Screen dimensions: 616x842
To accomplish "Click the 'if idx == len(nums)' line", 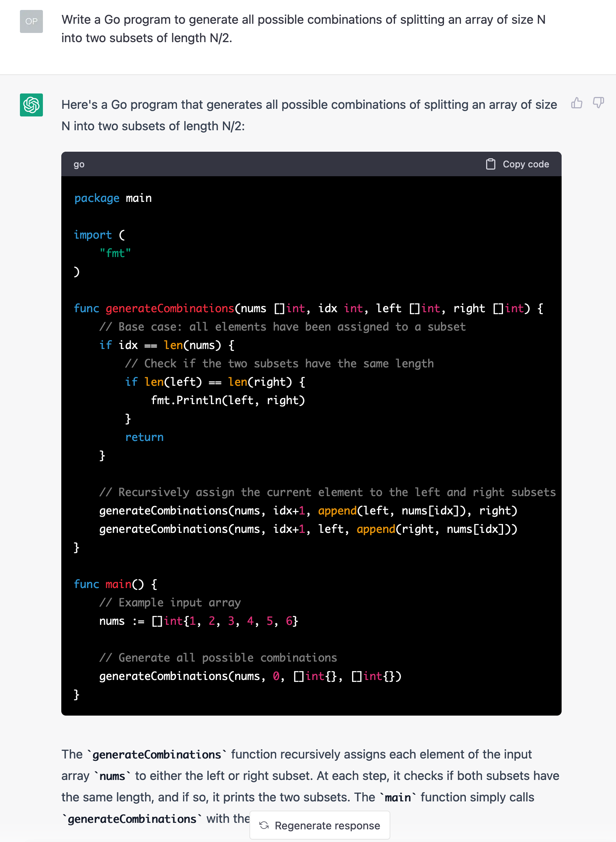I will tap(167, 345).
